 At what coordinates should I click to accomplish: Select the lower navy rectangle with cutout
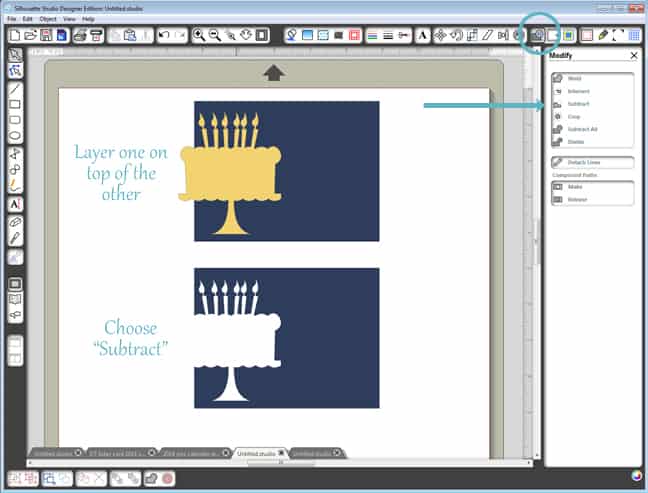tap(331, 339)
